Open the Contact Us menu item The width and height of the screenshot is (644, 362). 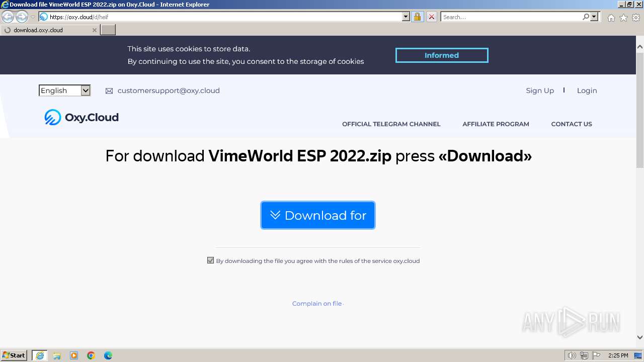point(572,124)
